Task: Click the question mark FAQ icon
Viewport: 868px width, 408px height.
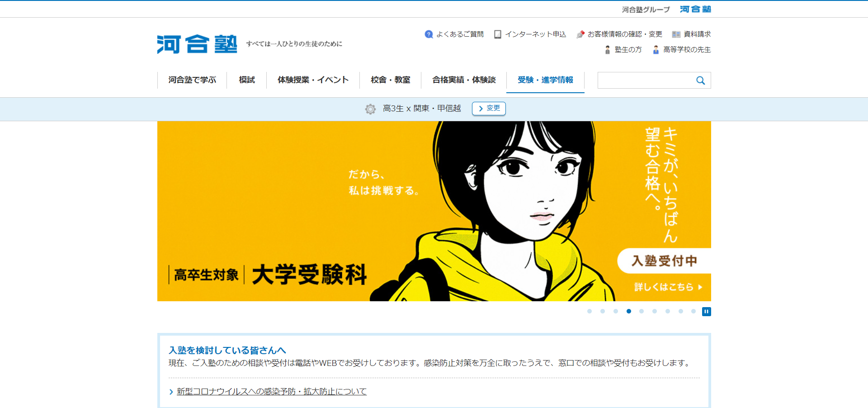Action: point(429,34)
